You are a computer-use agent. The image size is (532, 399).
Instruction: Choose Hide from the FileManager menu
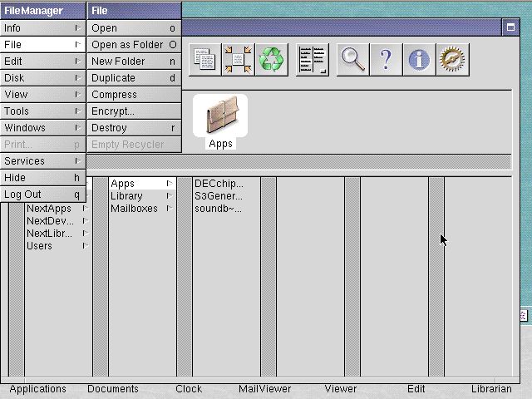pos(42,178)
